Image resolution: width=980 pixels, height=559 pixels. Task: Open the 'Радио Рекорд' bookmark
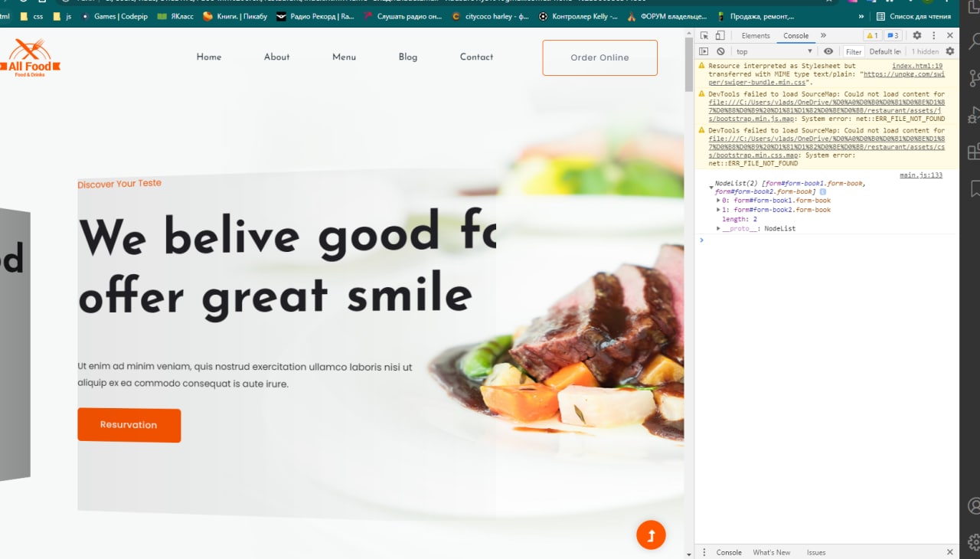tap(315, 16)
